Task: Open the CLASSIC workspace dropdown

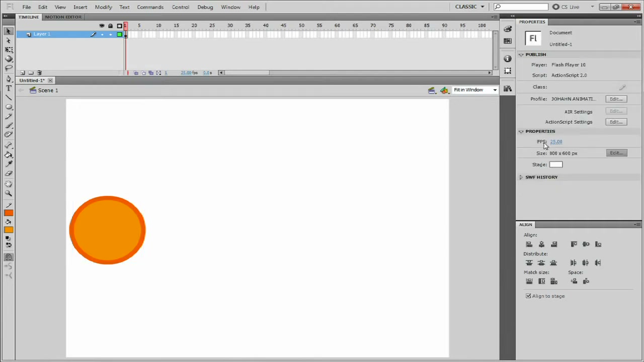Action: (469, 7)
